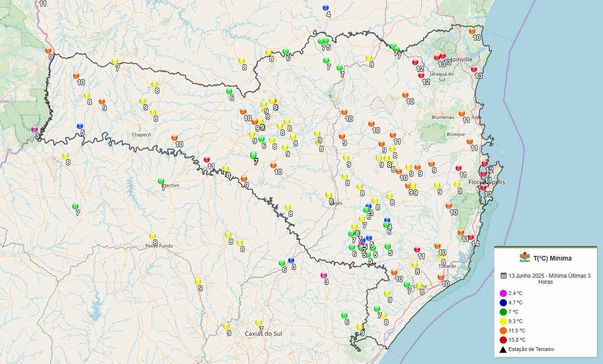Click the Chapecó city label on the map

click(x=141, y=134)
